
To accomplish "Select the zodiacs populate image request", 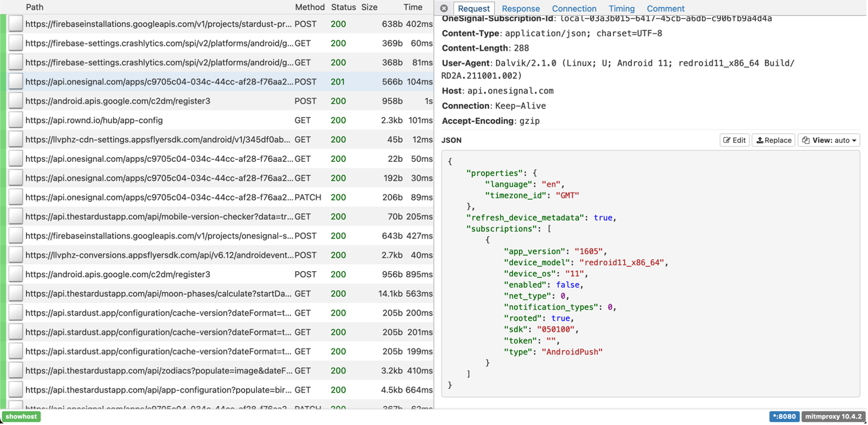I will (x=159, y=371).
